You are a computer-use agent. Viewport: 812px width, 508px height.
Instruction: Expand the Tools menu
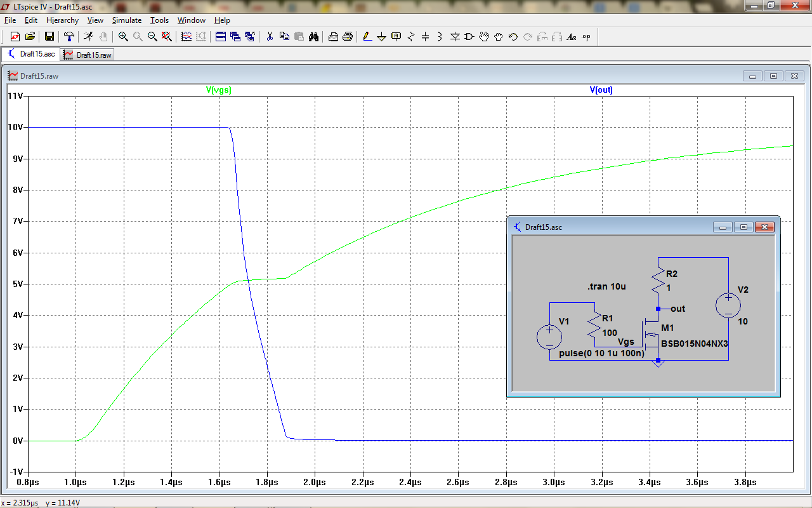click(x=159, y=20)
